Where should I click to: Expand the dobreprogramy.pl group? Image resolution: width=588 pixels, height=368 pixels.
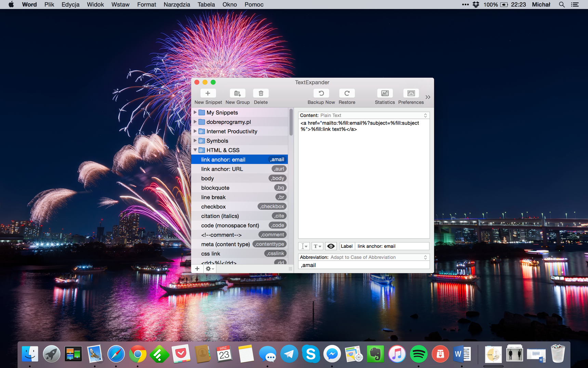pos(195,122)
